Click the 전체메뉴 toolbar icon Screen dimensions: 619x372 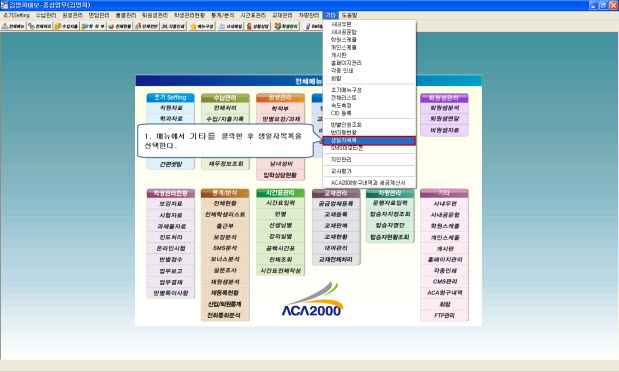coord(13,26)
